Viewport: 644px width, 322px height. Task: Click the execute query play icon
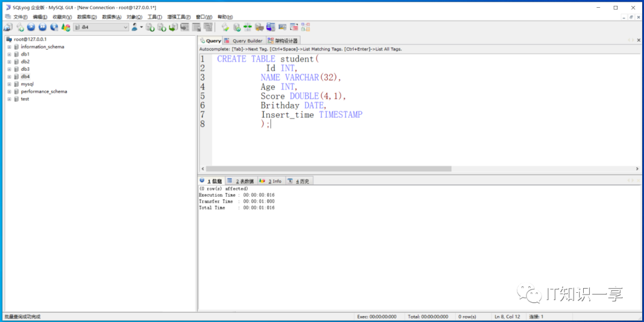coord(30,27)
